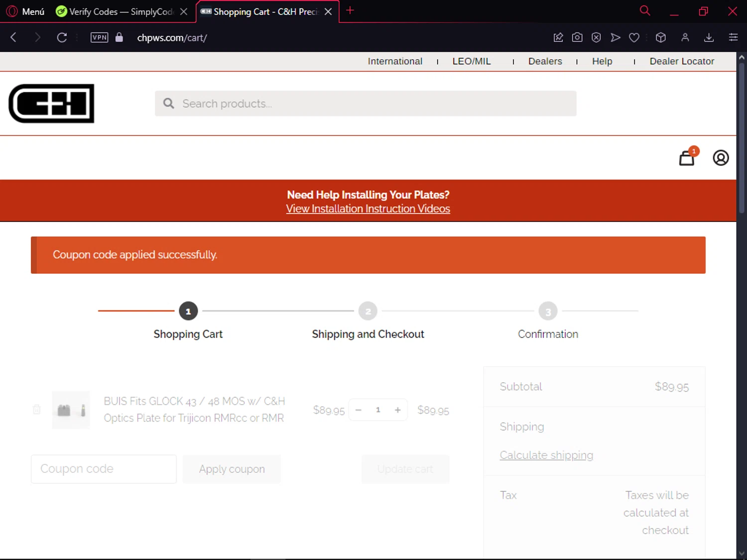Open the browser profile icon
This screenshot has height=560, width=747.
[x=685, y=37]
